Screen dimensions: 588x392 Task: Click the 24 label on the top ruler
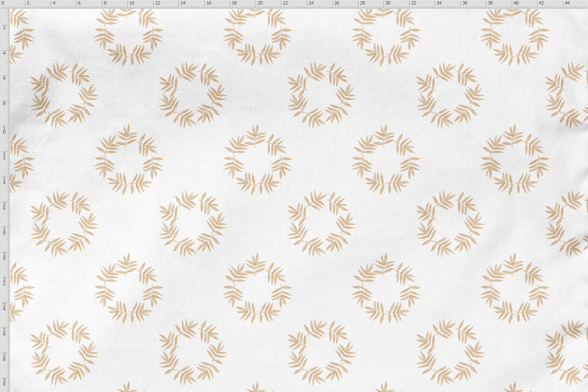[311, 3]
